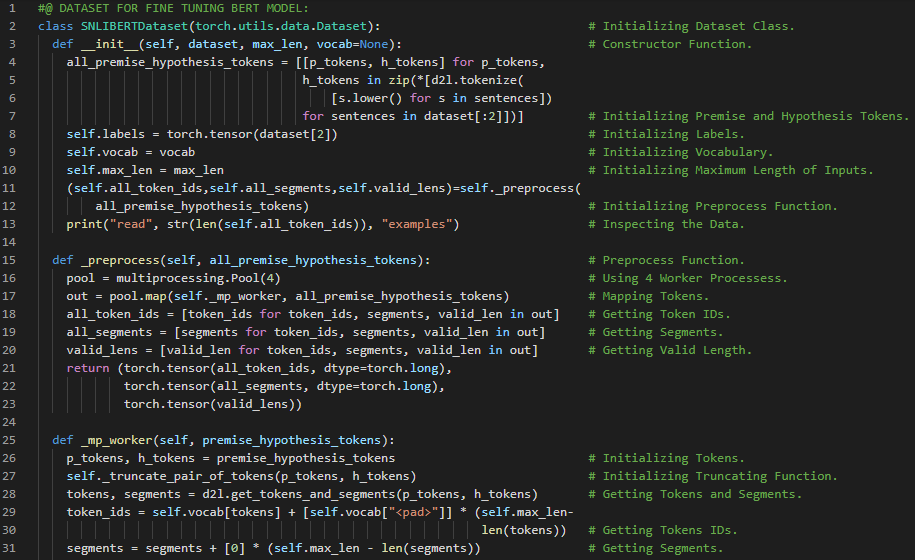
Task: Place cursor on the SNLIBERTDataset class name
Action: click(130, 26)
